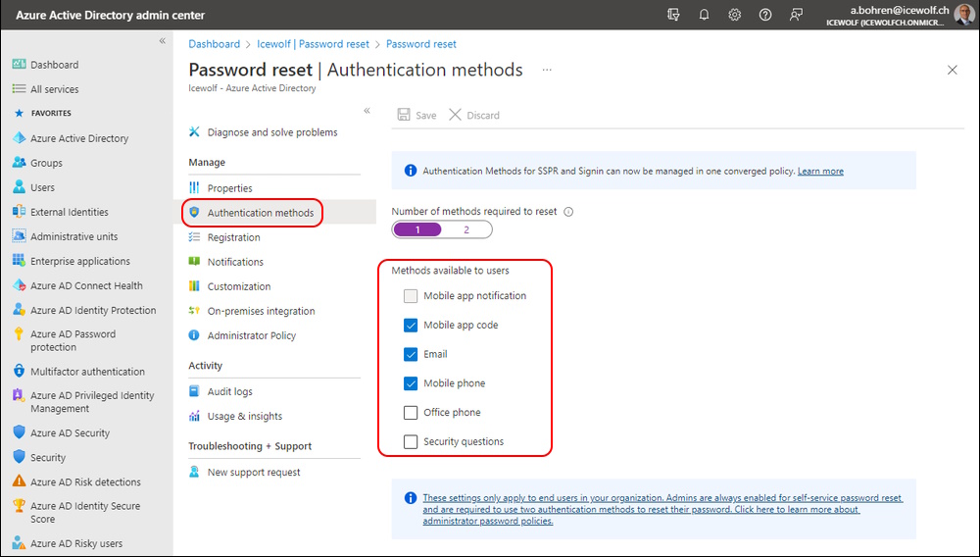
Task: Enable the Office phone checkbox
Action: tap(411, 413)
